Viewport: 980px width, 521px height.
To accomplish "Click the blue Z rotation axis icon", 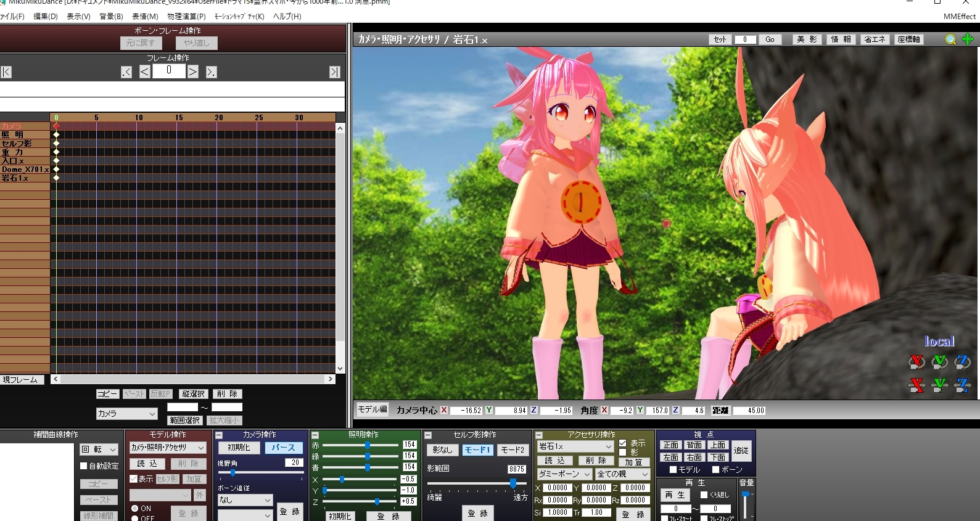I will (x=962, y=362).
